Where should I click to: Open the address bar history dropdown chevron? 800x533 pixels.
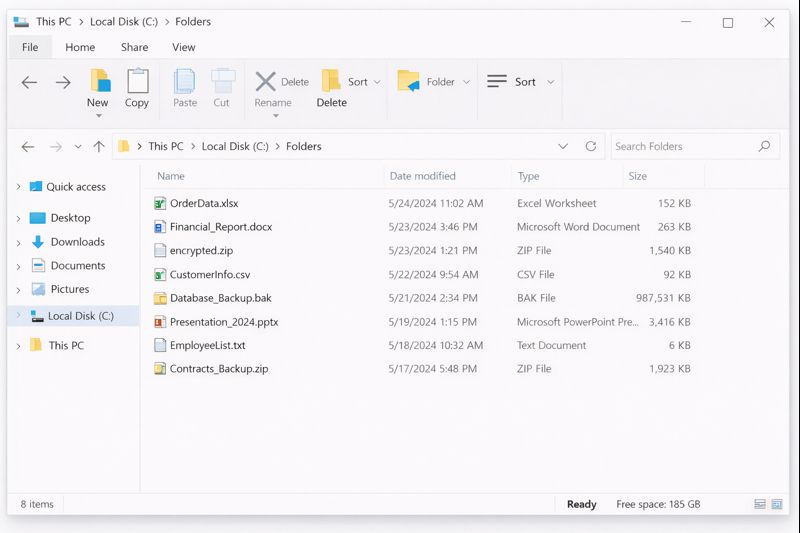[563, 146]
